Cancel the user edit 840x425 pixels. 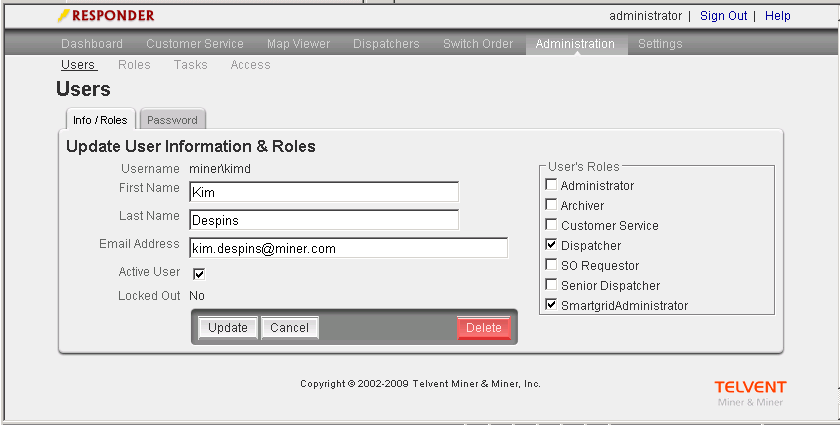pos(289,328)
